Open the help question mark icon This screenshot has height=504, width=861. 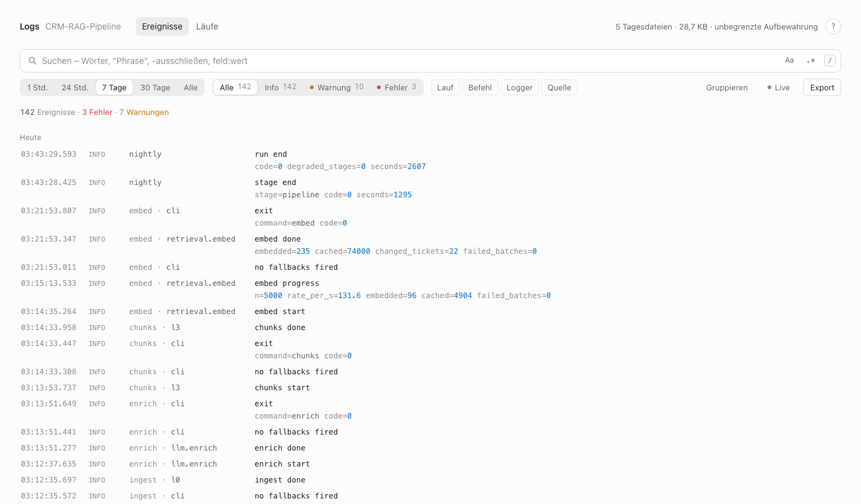tap(833, 26)
